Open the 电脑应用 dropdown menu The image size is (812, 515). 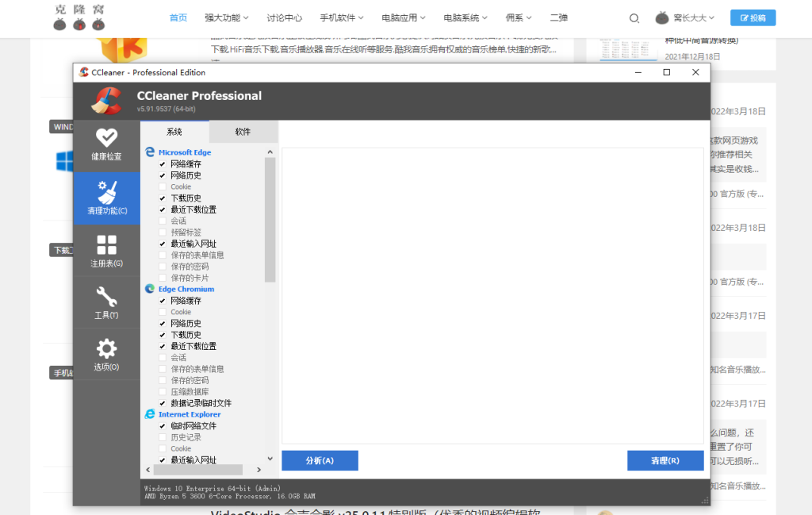pyautogui.click(x=404, y=17)
